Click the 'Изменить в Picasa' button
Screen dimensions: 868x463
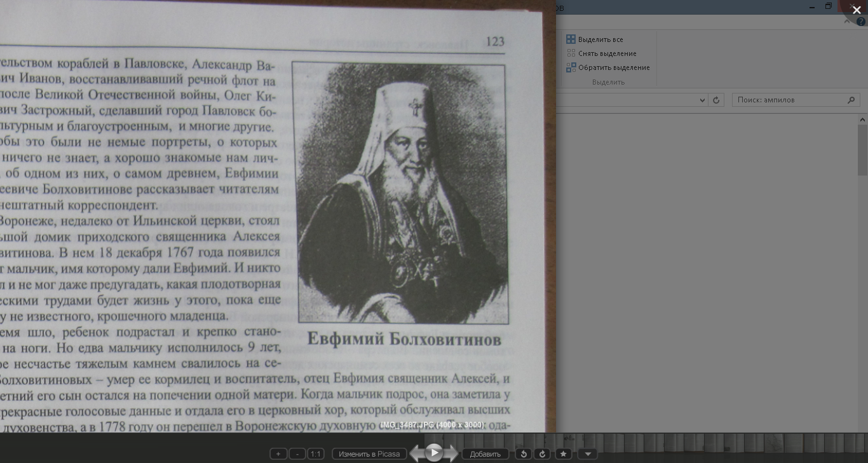click(x=369, y=453)
